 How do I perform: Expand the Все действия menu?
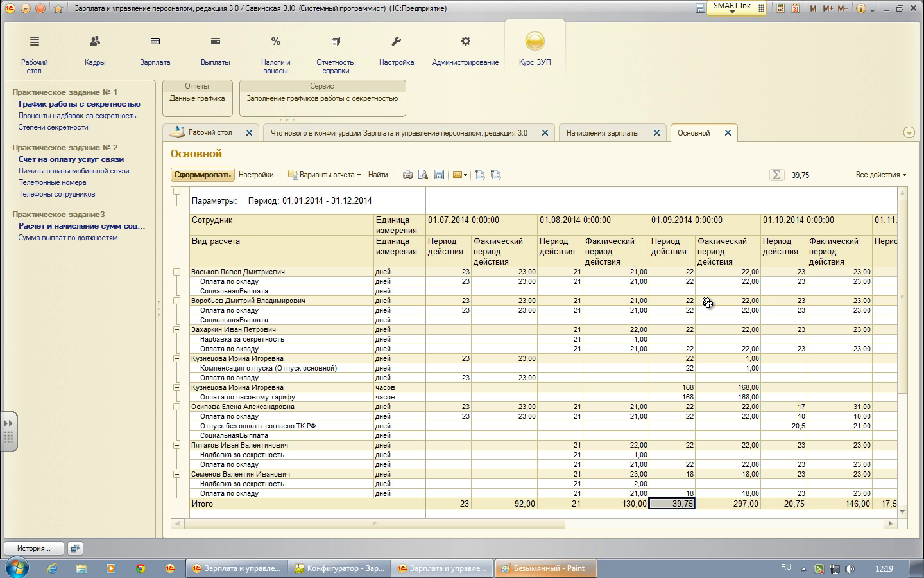880,175
